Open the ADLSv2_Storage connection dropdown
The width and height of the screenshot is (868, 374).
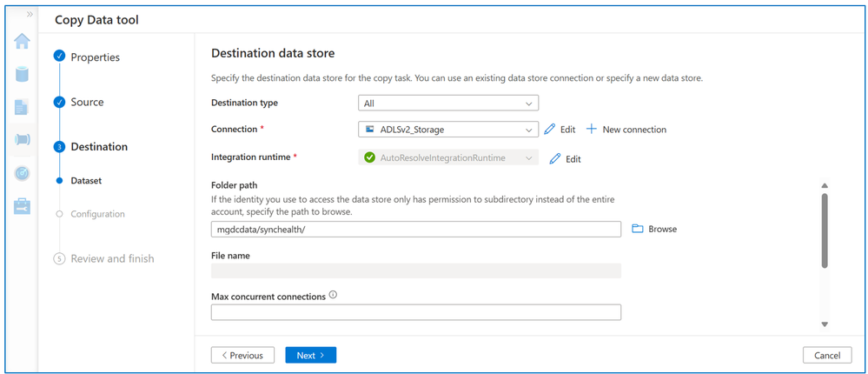(448, 129)
